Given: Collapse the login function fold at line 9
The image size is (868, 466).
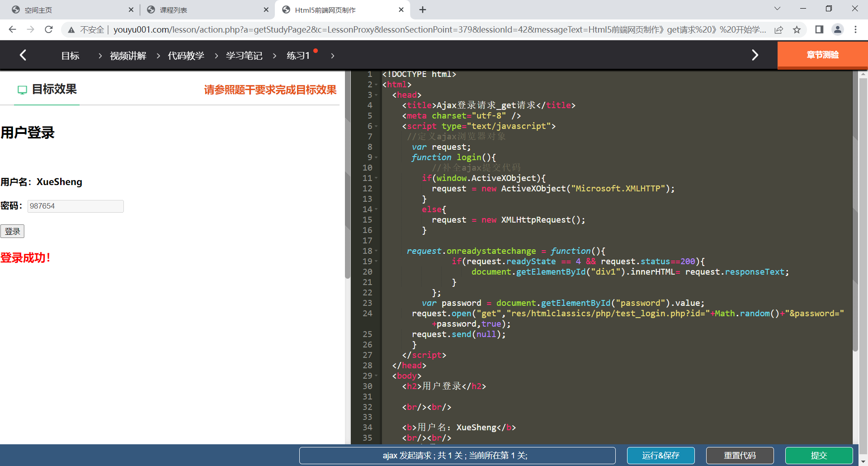Looking at the screenshot, I should (376, 157).
